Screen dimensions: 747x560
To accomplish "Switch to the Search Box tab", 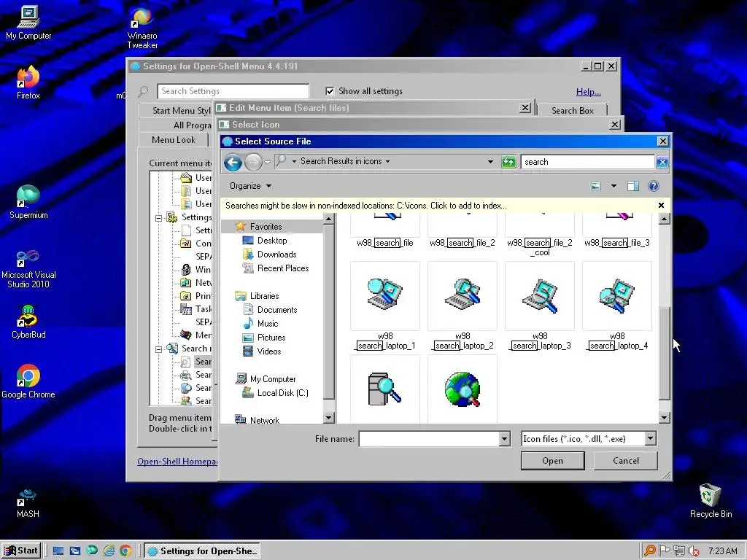I will point(572,111).
